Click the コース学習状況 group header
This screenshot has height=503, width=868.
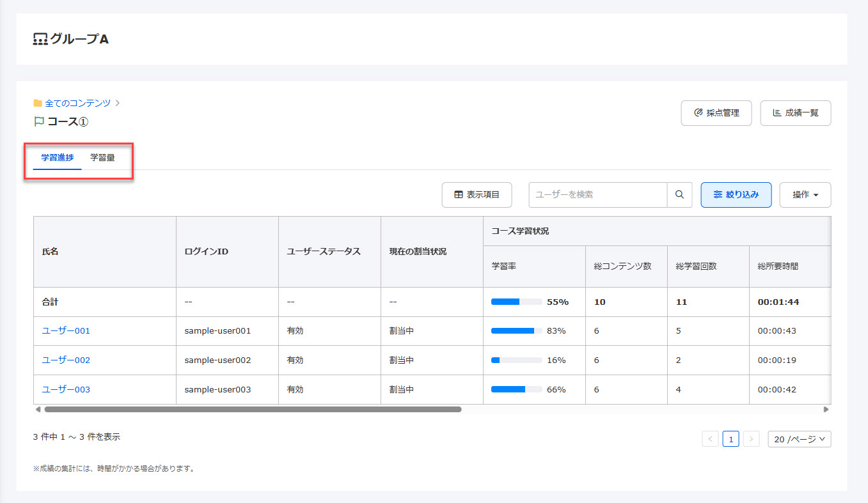pos(657,231)
